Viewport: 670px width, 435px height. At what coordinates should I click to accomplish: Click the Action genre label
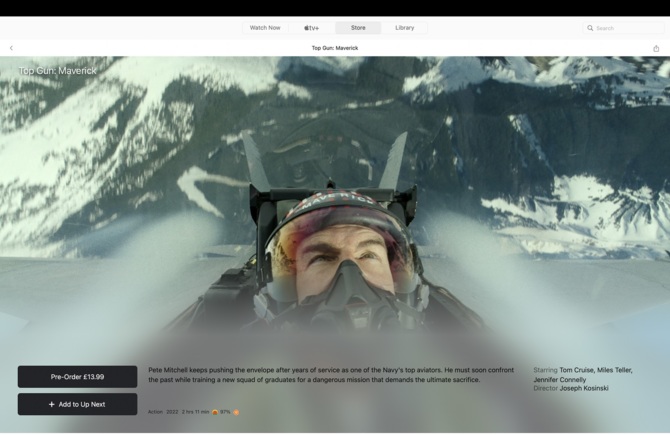(x=156, y=412)
